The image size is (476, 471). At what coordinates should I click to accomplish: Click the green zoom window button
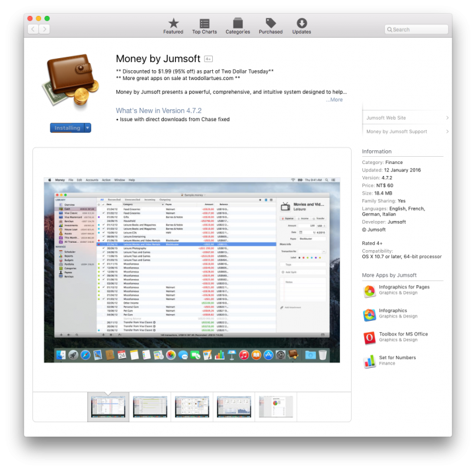47,19
